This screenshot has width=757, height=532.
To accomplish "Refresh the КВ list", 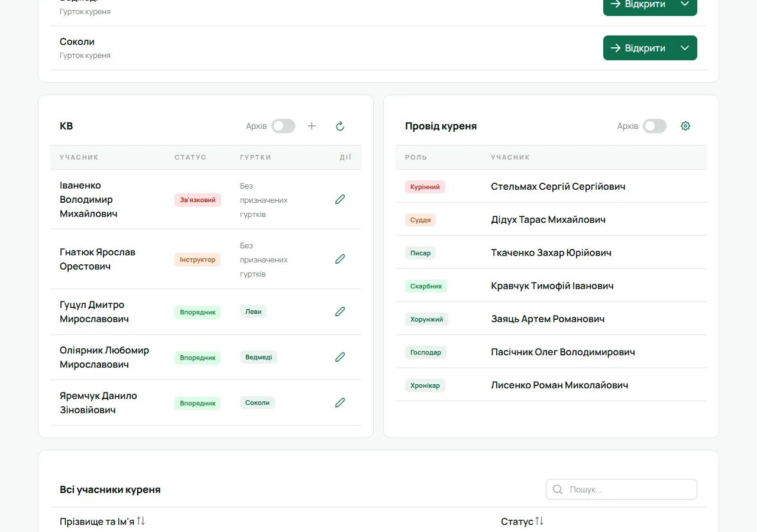I will (340, 126).
